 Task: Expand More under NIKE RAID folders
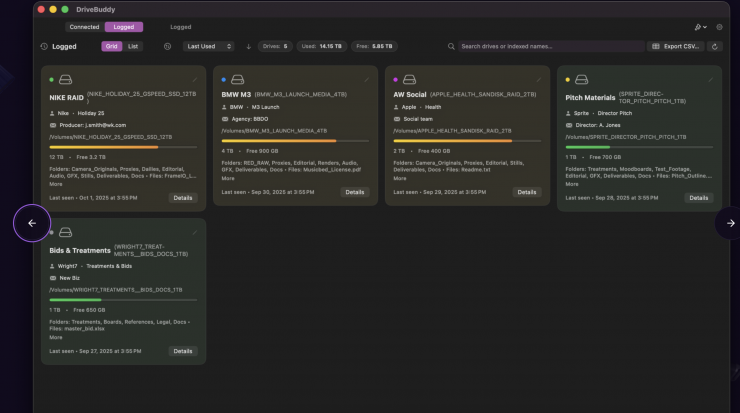[56, 184]
